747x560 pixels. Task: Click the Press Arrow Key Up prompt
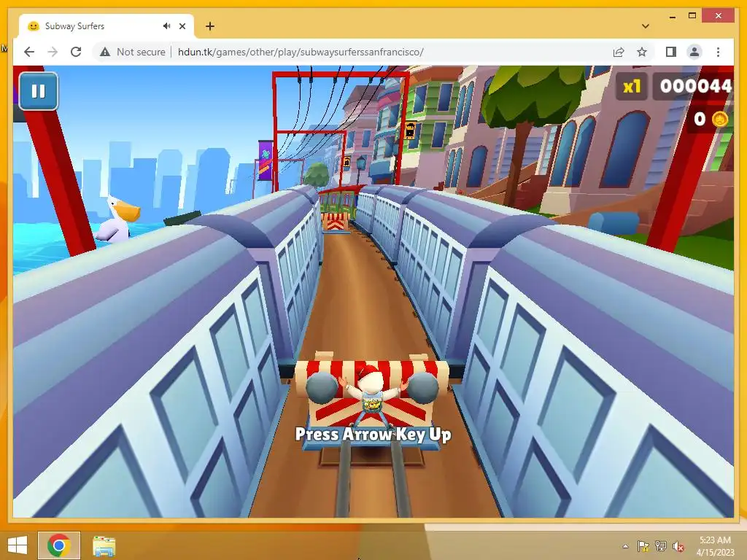pos(373,434)
